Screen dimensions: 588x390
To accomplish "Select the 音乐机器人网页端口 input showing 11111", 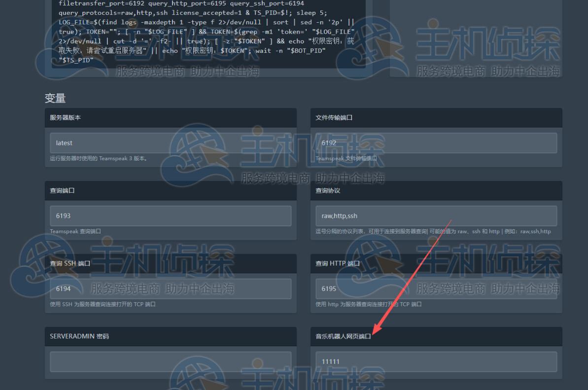I will coord(436,361).
